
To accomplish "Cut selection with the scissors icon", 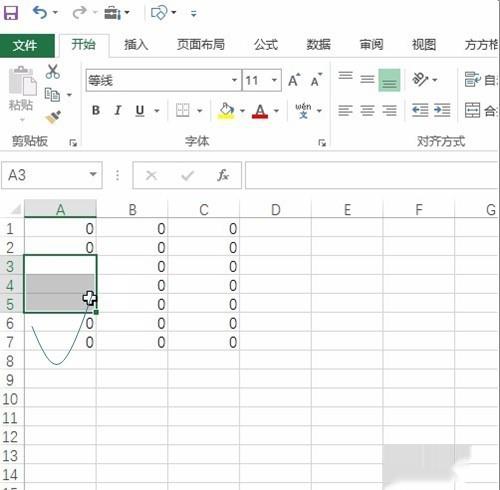I will click(53, 71).
